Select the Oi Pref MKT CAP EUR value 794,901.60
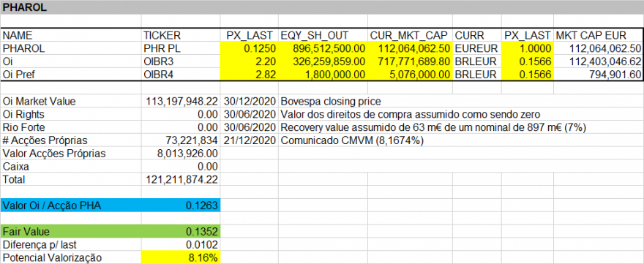This screenshot has width=644, height=264. 599,75
